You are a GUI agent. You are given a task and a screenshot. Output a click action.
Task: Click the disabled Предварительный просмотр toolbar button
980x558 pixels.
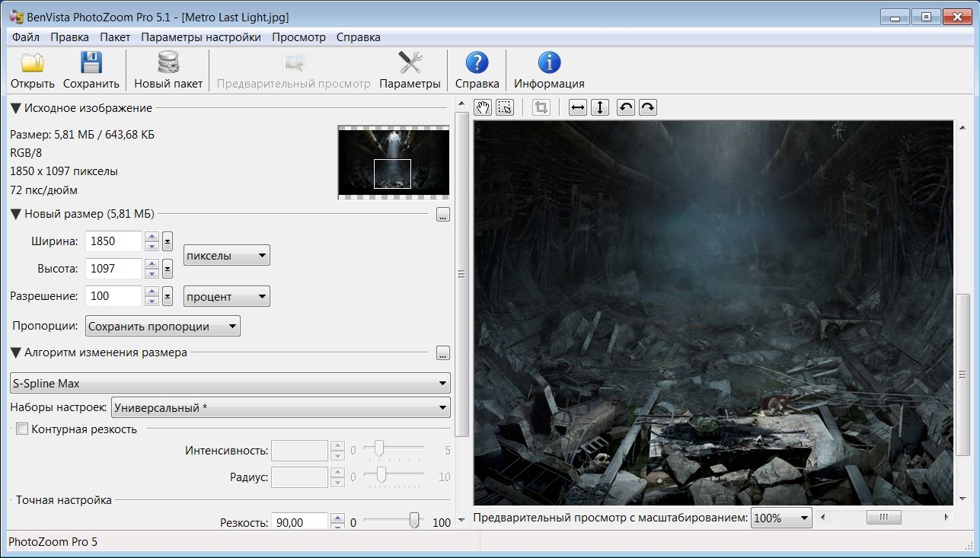293,71
